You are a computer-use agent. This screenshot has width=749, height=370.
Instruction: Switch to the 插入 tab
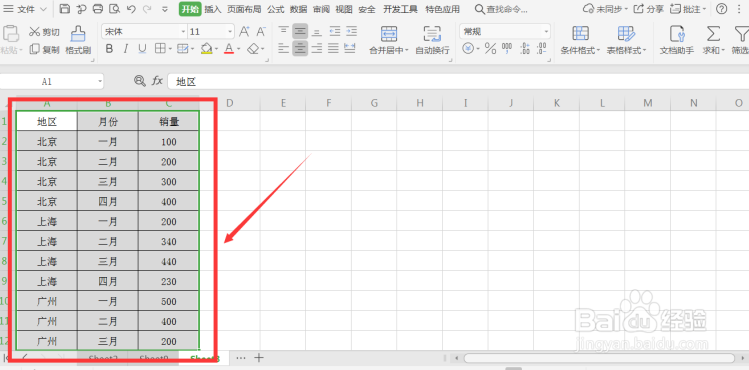click(213, 9)
